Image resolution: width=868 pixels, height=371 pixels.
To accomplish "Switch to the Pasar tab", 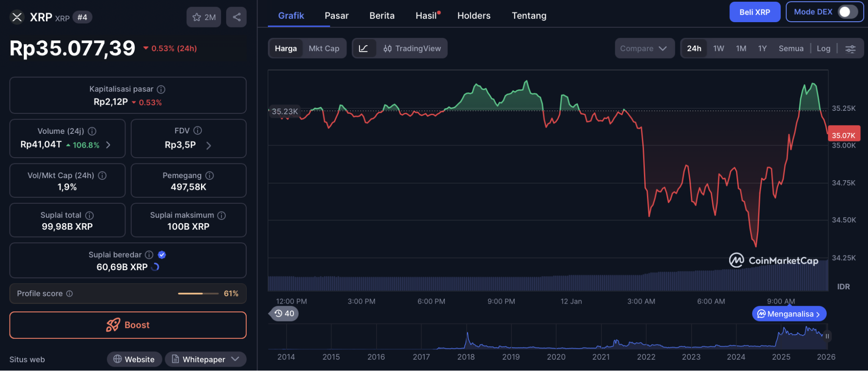I will [337, 16].
